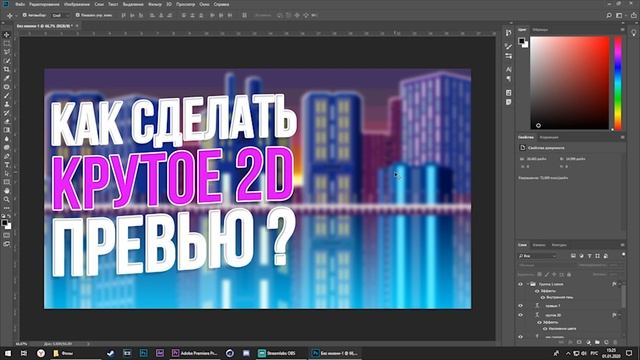Toggle the Auto-Select checkbox
Screen dimensions: 640x360
click(x=24, y=15)
